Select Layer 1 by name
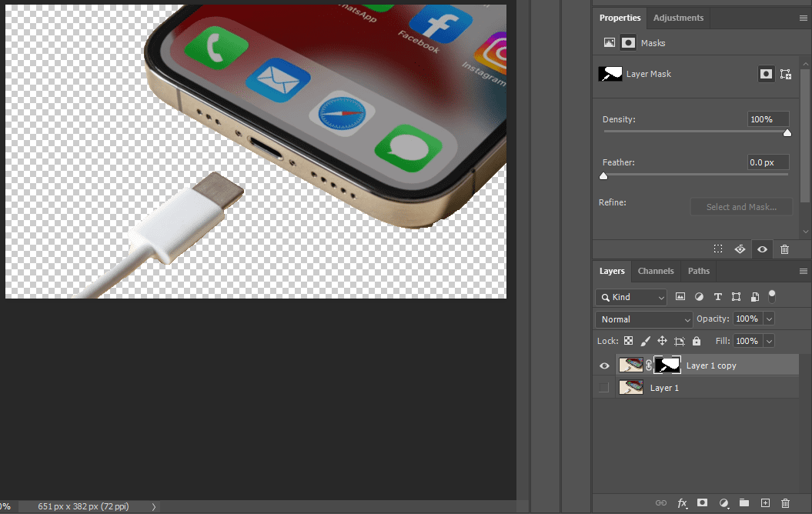Image resolution: width=812 pixels, height=514 pixels. 664,388
